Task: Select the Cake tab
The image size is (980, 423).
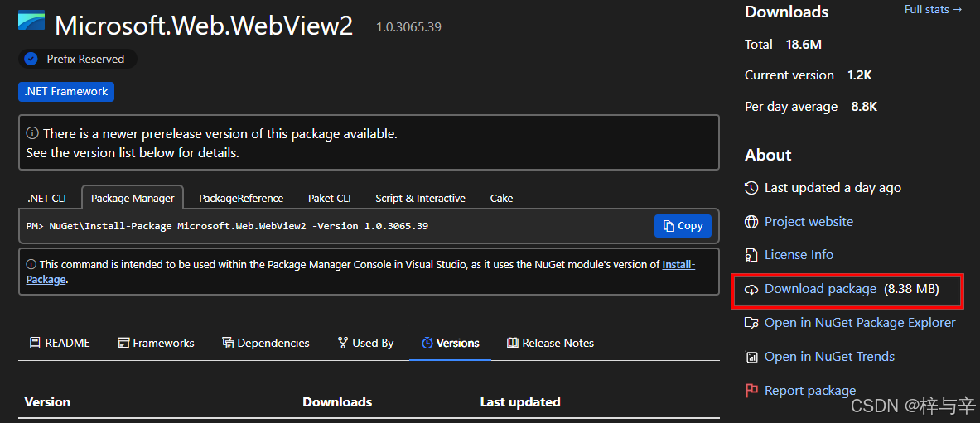Action: (501, 198)
